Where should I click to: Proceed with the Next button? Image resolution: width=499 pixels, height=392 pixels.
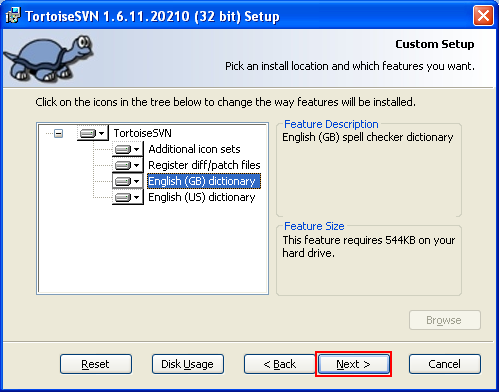click(354, 364)
